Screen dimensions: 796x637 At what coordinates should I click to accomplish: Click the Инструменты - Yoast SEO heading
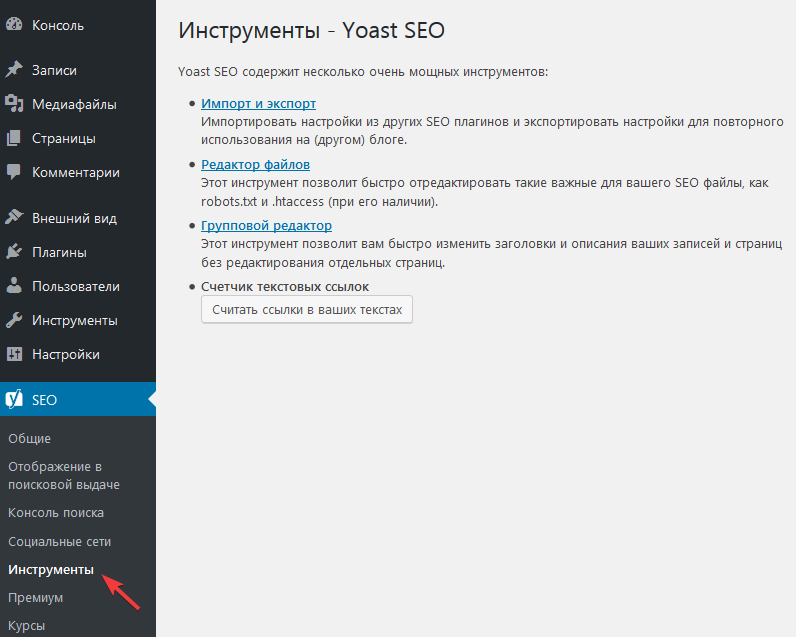311,30
